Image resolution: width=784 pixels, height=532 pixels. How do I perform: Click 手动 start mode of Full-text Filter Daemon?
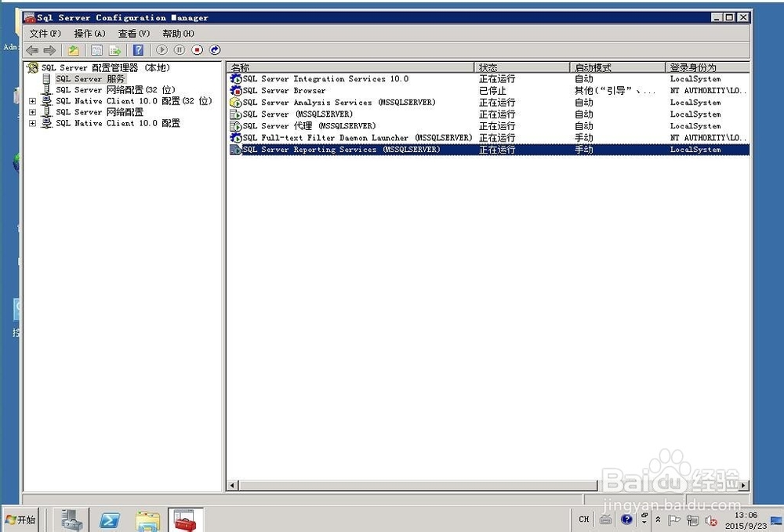click(x=583, y=138)
